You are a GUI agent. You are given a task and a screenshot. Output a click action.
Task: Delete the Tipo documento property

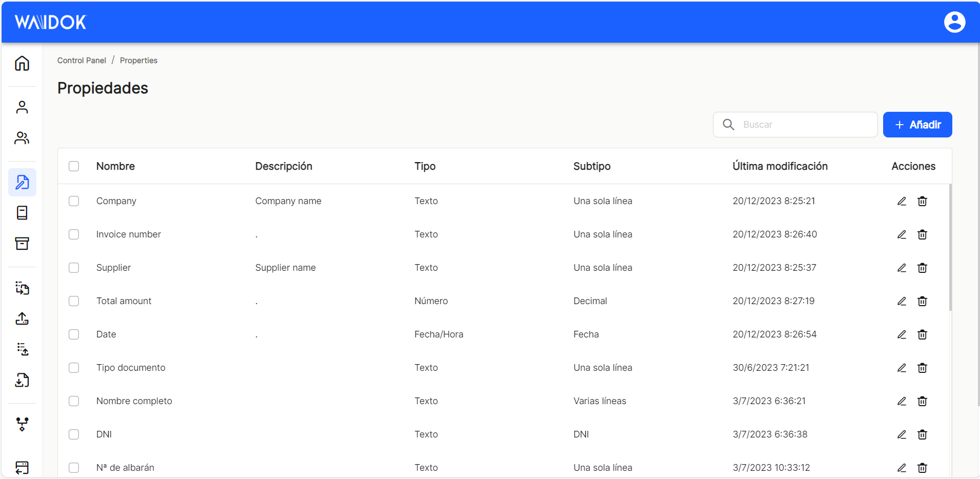922,368
